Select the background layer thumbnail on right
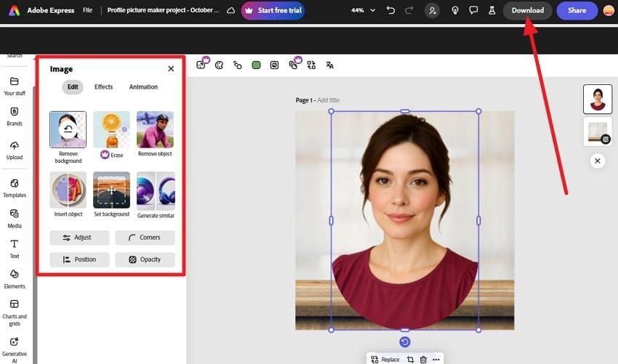618x364 pixels. (x=598, y=132)
